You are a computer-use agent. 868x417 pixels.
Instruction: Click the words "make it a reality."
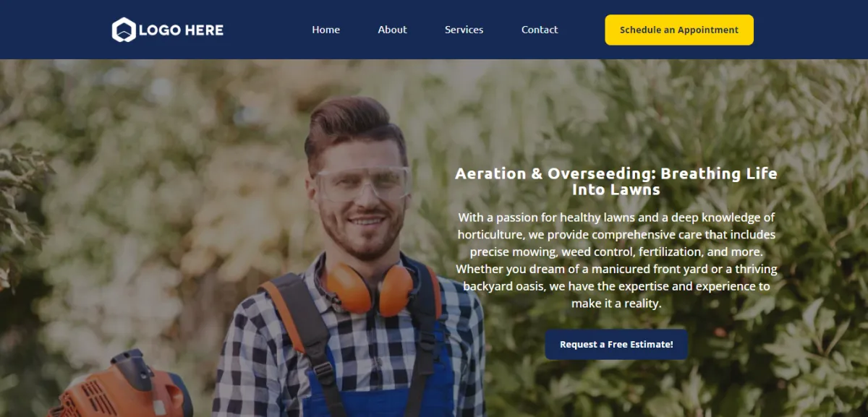(616, 304)
